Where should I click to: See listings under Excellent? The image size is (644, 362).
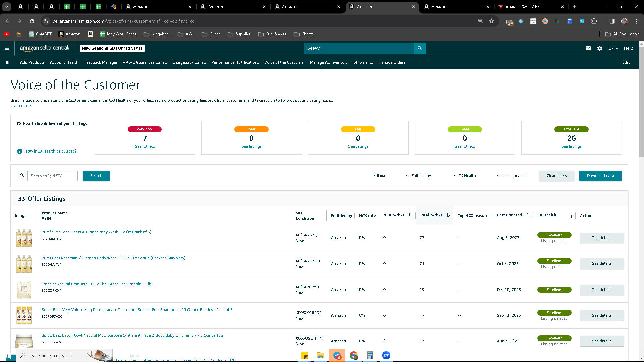tap(572, 146)
